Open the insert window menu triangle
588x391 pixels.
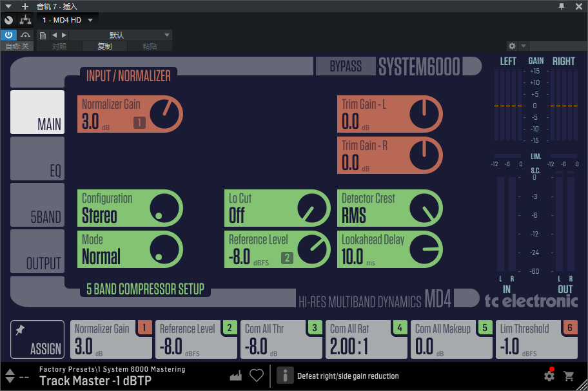(x=8, y=6)
